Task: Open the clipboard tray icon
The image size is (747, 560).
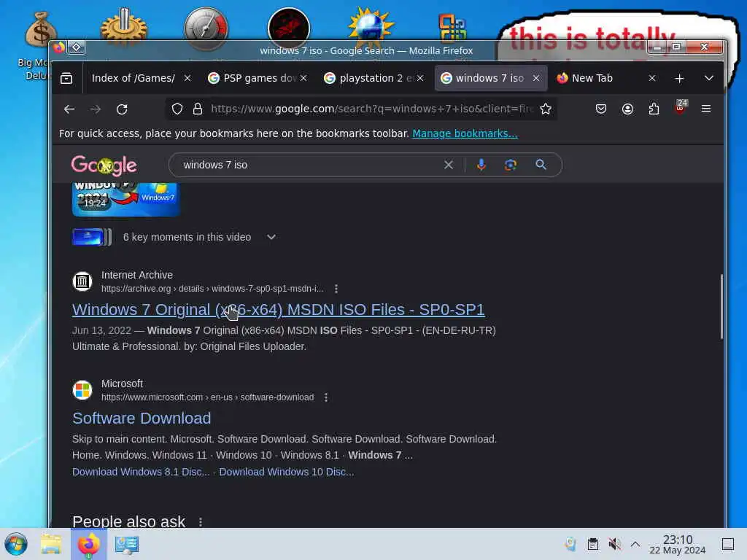Action: 592,544
